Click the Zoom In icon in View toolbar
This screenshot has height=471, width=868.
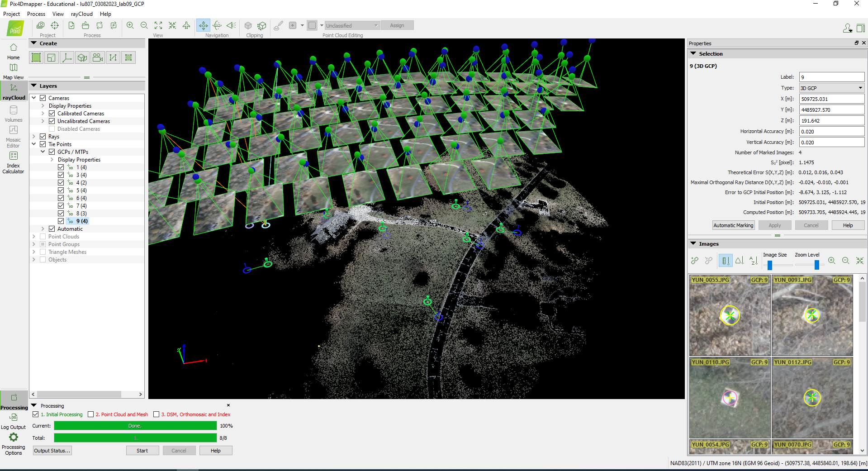pos(130,25)
